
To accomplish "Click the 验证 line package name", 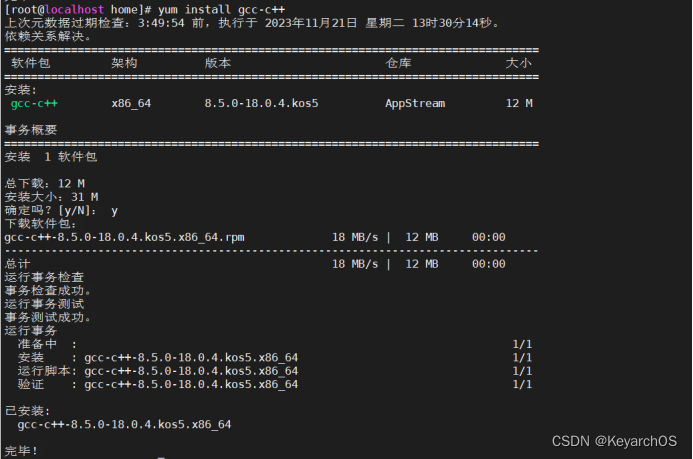I will click(x=191, y=384).
